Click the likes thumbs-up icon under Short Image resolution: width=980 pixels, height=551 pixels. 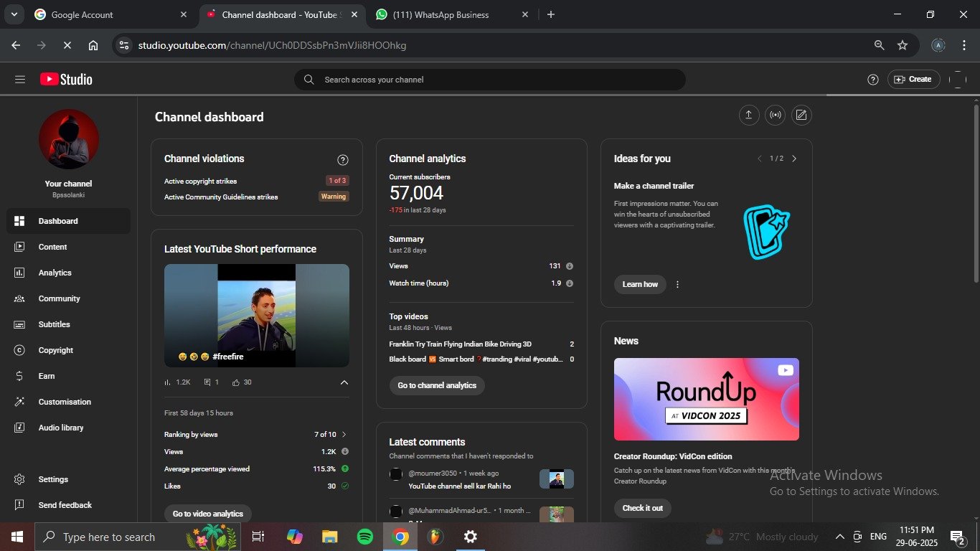coord(235,382)
